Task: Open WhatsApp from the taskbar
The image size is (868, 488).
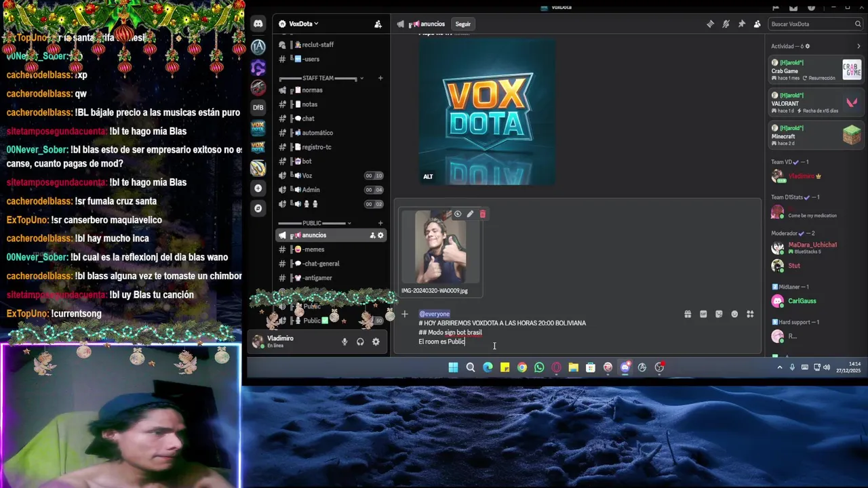Action: pos(539,367)
